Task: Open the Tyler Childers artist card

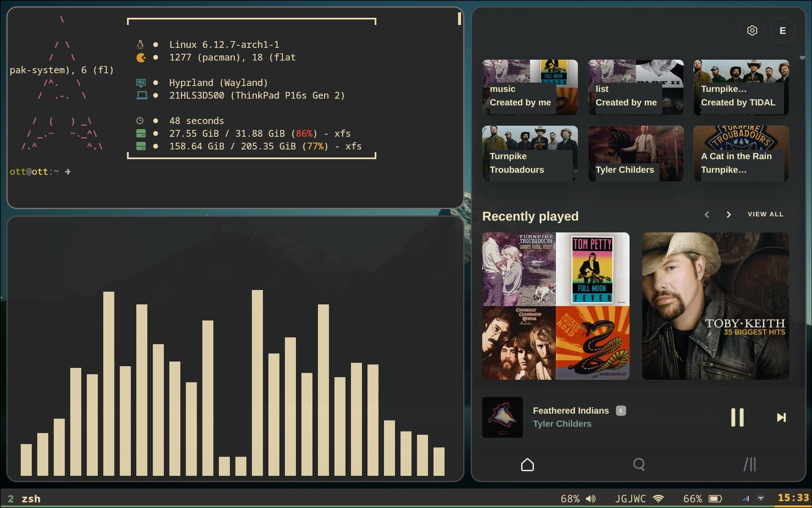Action: tap(635, 154)
